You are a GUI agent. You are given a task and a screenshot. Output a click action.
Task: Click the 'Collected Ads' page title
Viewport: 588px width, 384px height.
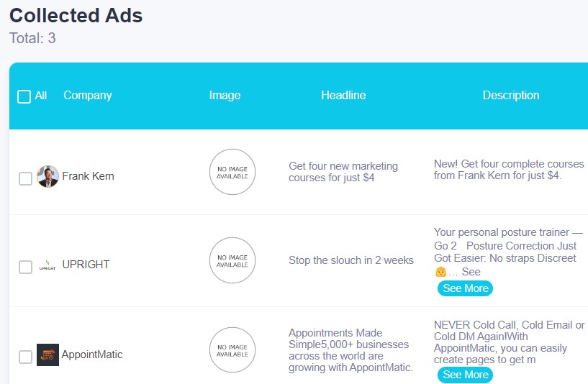pos(76,16)
